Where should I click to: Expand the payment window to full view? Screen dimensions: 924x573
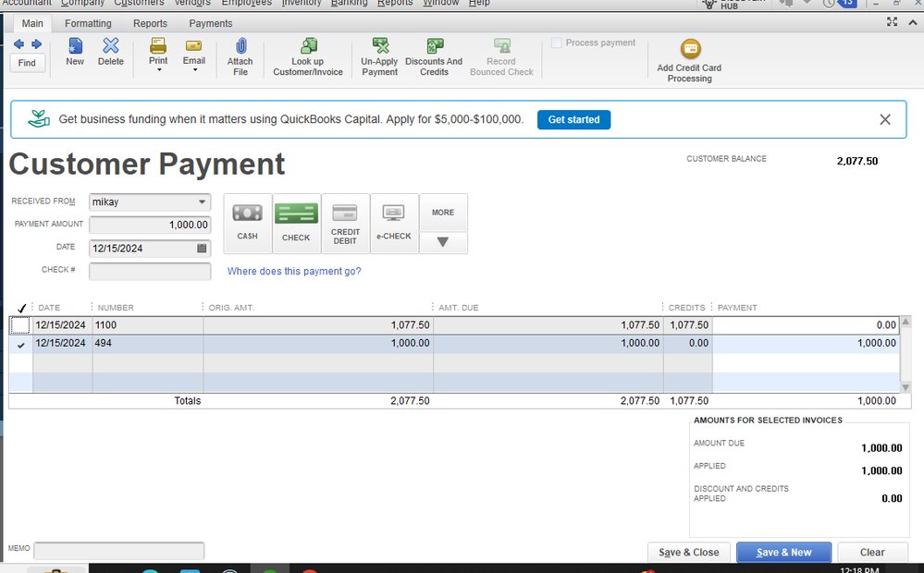point(893,22)
